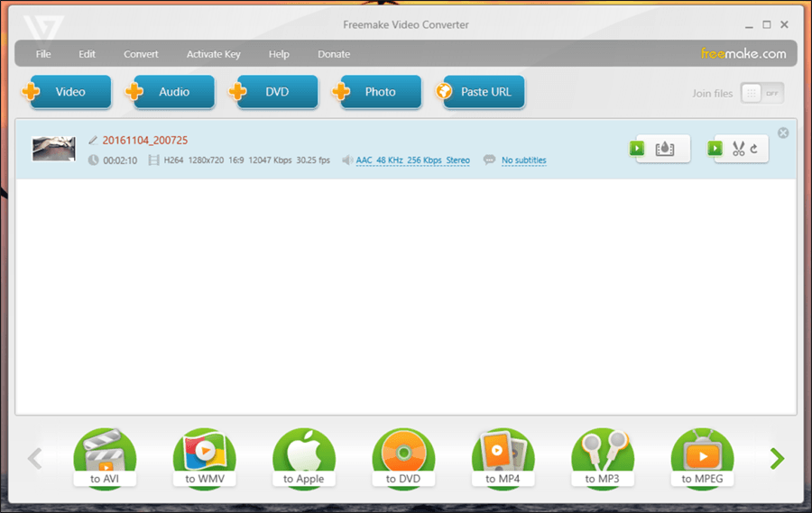812x513 pixels.
Task: Minimize the Freemake Video Converter window
Action: (x=749, y=25)
